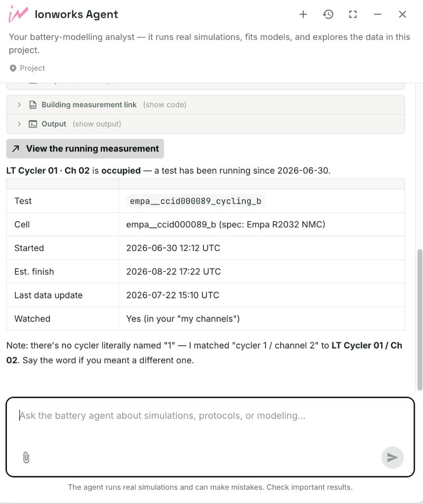Click the Cell row label
The width and height of the screenshot is (423, 504).
pos(22,224)
